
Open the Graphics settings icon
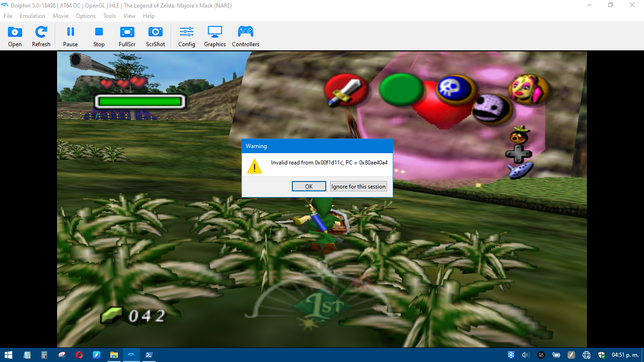pyautogui.click(x=215, y=37)
